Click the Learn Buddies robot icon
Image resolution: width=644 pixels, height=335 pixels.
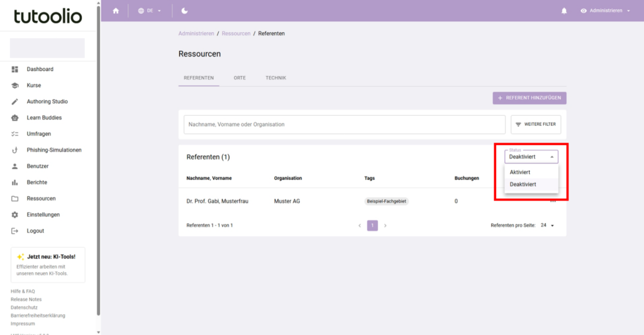[x=15, y=118]
